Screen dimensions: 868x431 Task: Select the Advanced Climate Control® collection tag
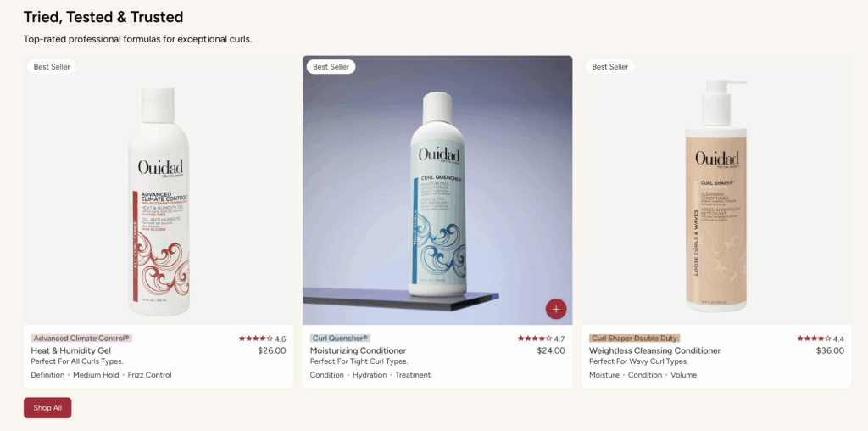pos(81,338)
